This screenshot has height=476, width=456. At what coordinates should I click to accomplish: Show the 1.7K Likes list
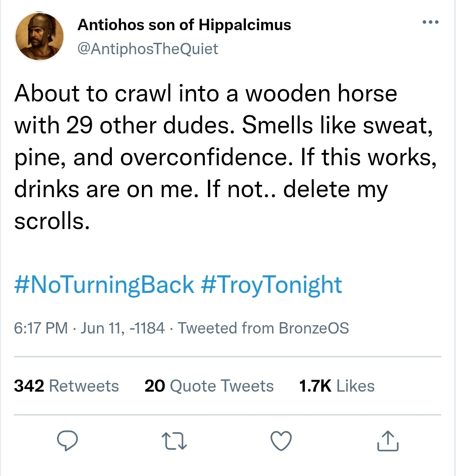[x=337, y=386]
